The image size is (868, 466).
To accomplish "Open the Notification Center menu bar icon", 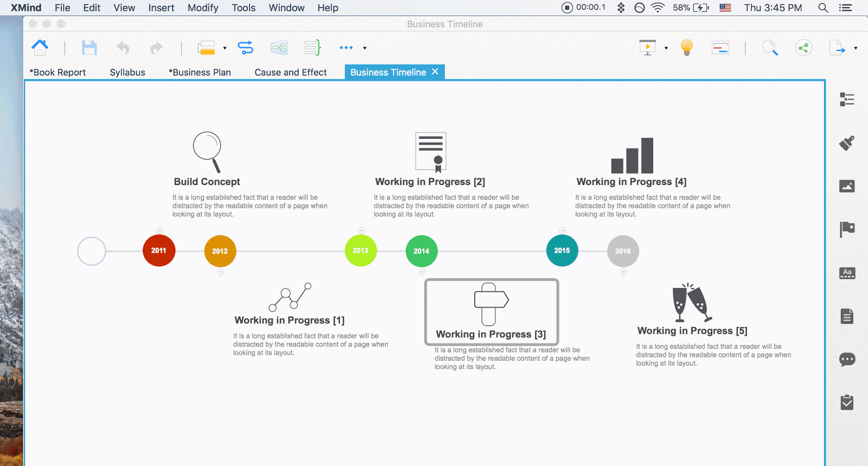I will (x=845, y=8).
